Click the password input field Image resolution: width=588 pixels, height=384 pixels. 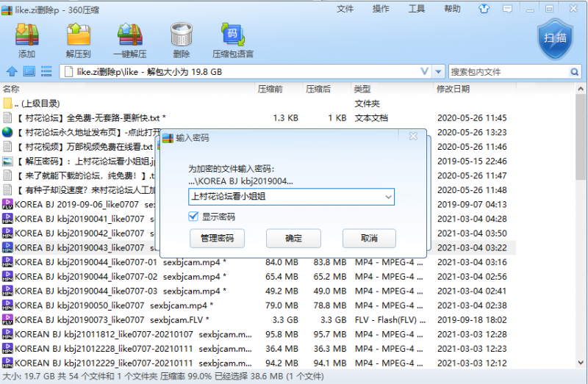pos(290,196)
